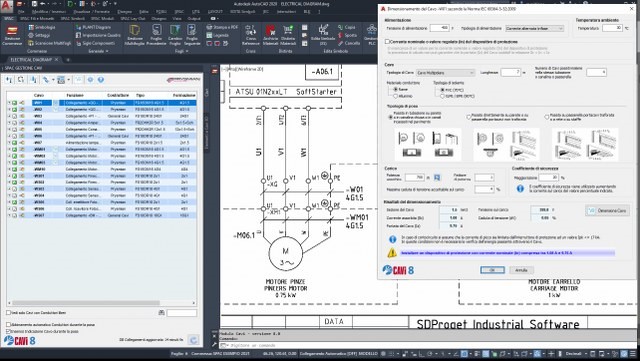This screenshot has height=361, width=640.
Task: Click Copia in the Edita Simbolo group
Action: 347,27
